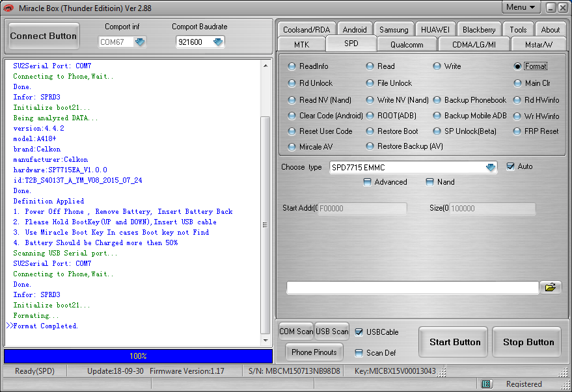Open the Comport inf COM67 dropdown arrow

pyautogui.click(x=140, y=42)
